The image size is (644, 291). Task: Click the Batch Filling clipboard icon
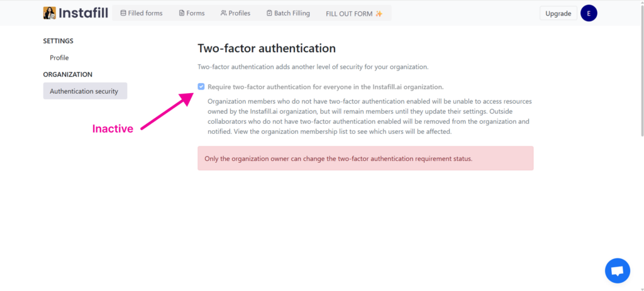[269, 13]
